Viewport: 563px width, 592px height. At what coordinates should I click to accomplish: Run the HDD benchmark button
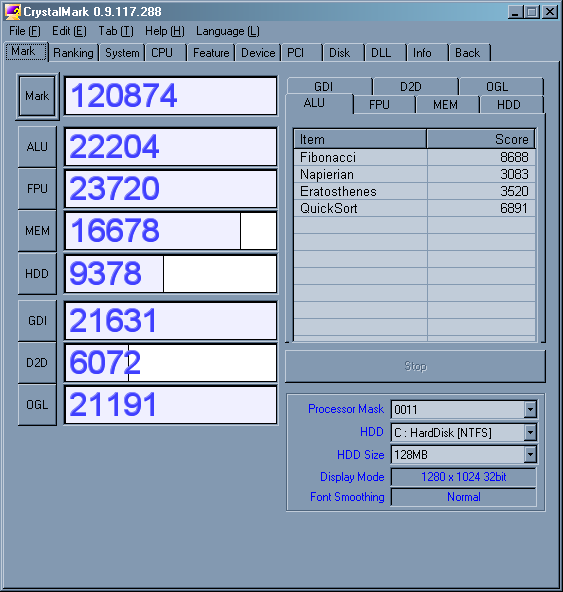pyautogui.click(x=37, y=273)
